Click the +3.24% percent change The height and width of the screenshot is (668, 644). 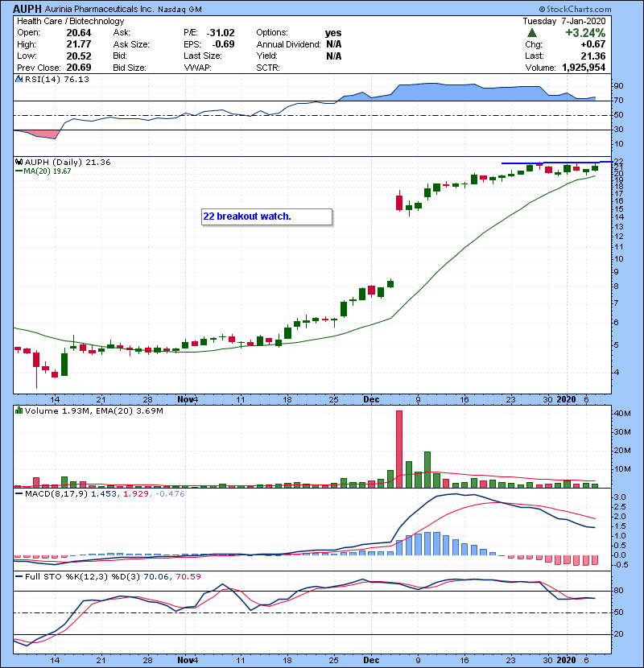(x=585, y=33)
